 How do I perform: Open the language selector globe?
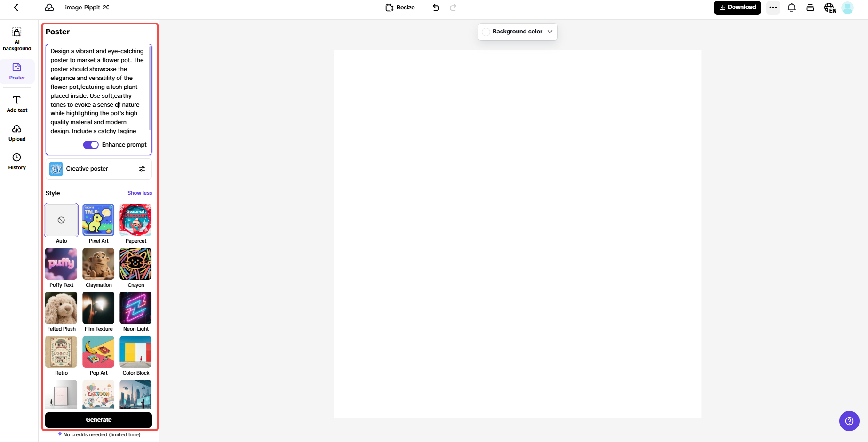click(x=830, y=8)
